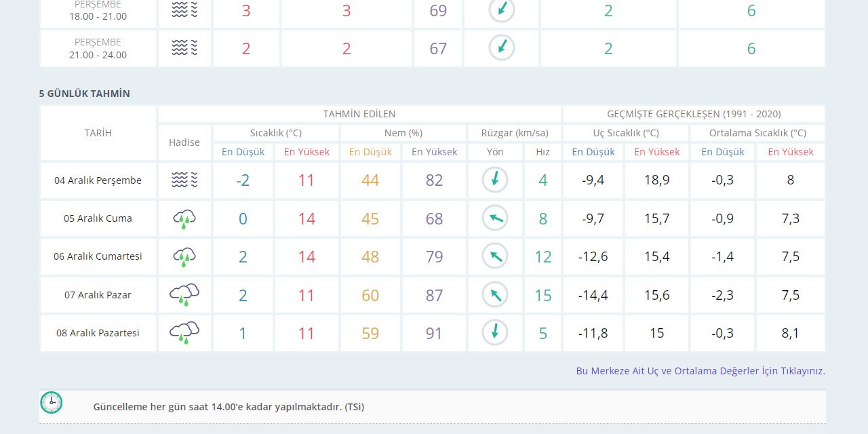This screenshot has height=434, width=868.
Task: Click wind direction icon in Perşembe 21.00 - 24.00 row
Action: coord(502,47)
